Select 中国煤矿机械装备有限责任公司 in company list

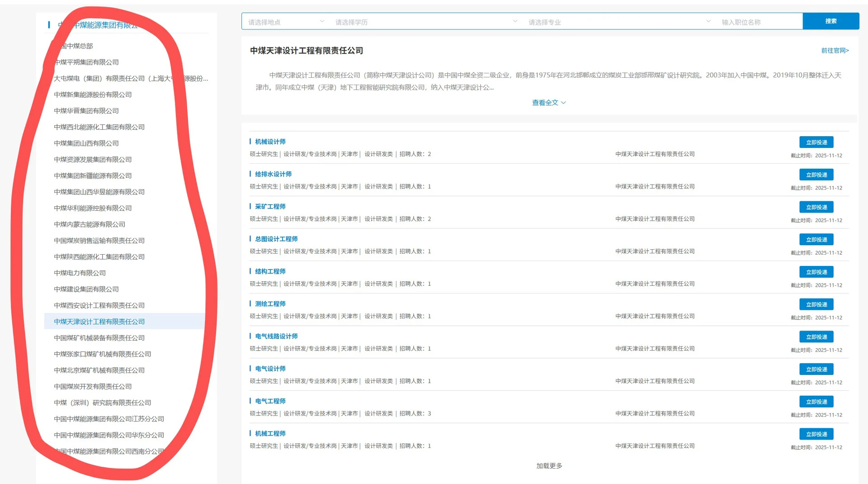(99, 337)
